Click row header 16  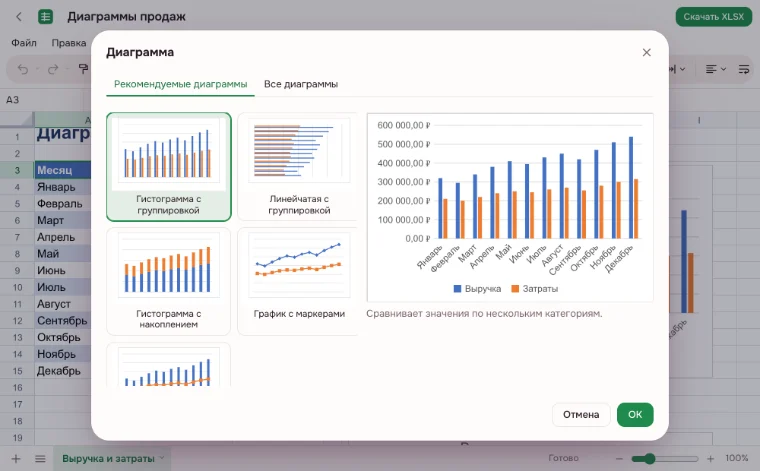click(17, 388)
